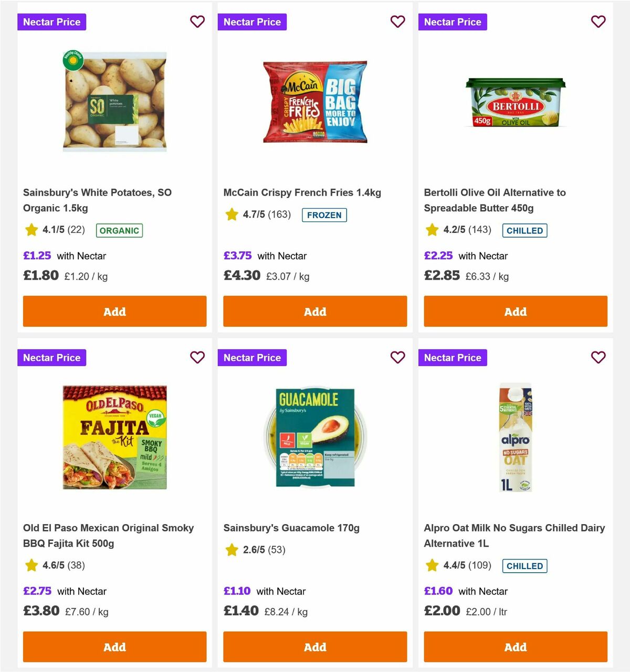Image resolution: width=630 pixels, height=672 pixels.
Task: Add McCain Crispy French Fries to basket
Action: tap(315, 311)
